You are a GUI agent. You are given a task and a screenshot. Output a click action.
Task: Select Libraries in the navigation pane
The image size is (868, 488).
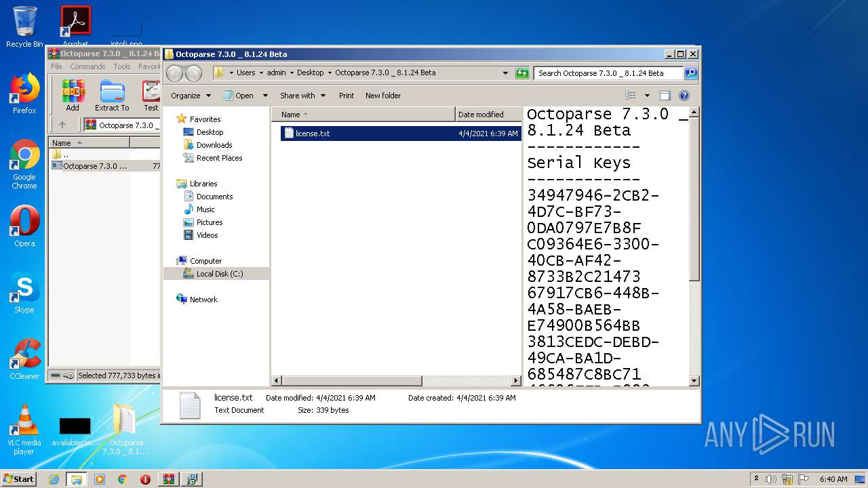[203, 184]
